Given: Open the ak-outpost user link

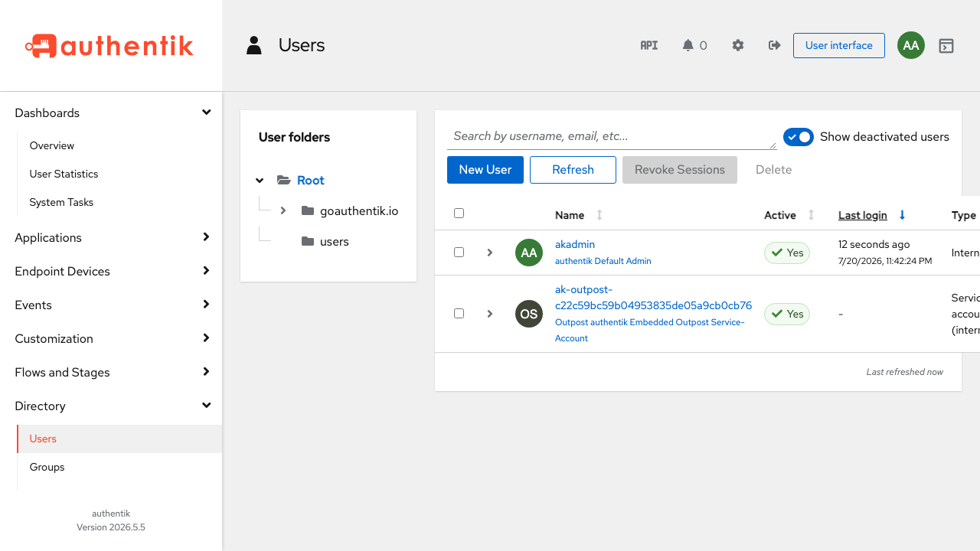Looking at the screenshot, I should (x=653, y=298).
